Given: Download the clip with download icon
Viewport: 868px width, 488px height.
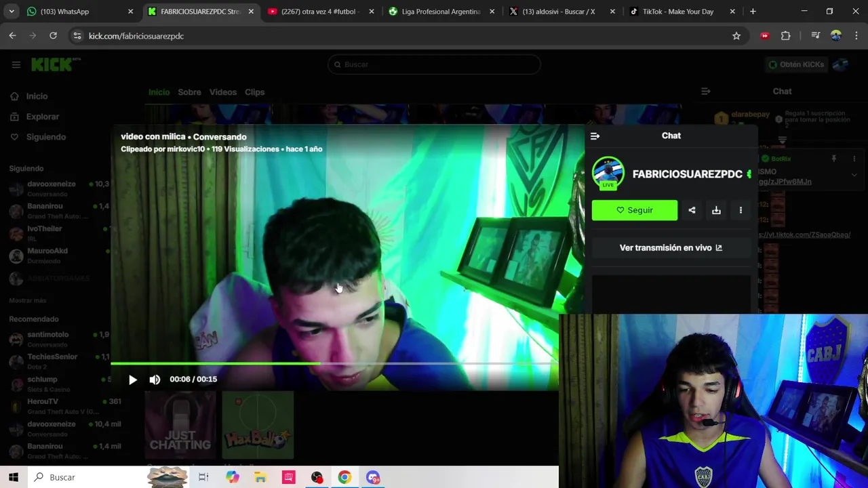Looking at the screenshot, I should point(716,210).
